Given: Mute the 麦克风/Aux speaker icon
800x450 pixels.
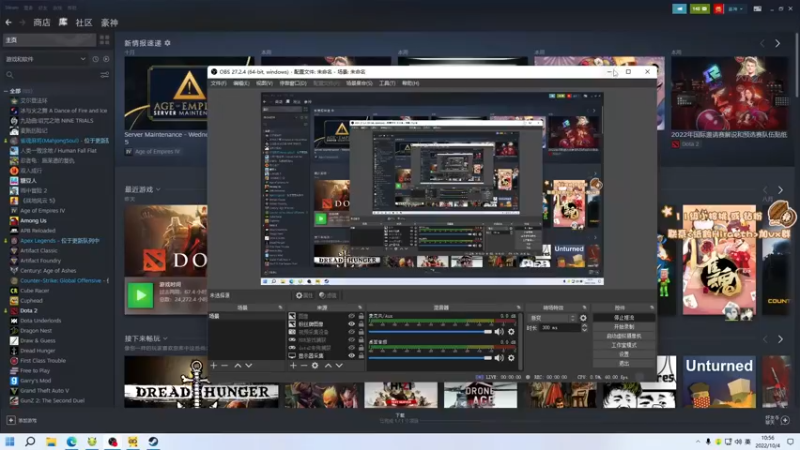Looking at the screenshot, I should click(499, 332).
